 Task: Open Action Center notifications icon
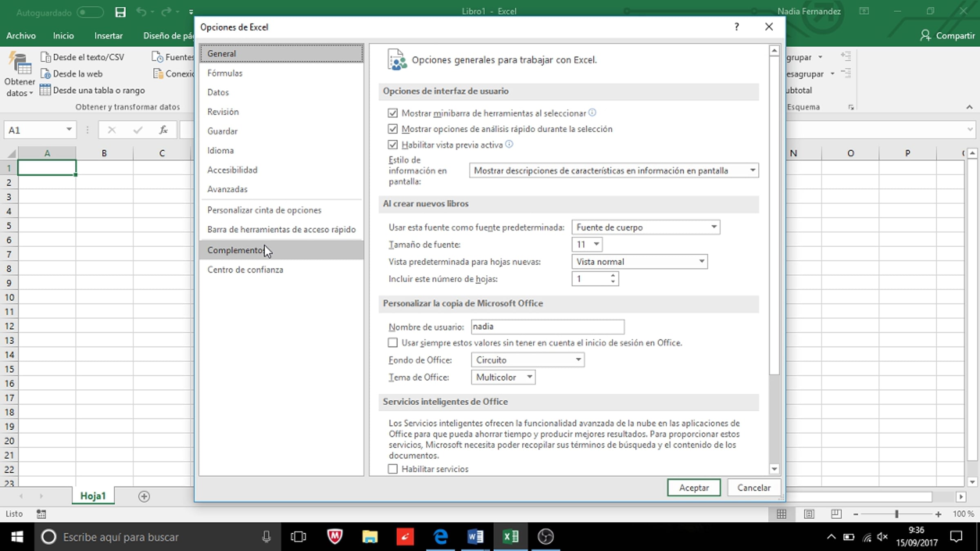coord(956,537)
